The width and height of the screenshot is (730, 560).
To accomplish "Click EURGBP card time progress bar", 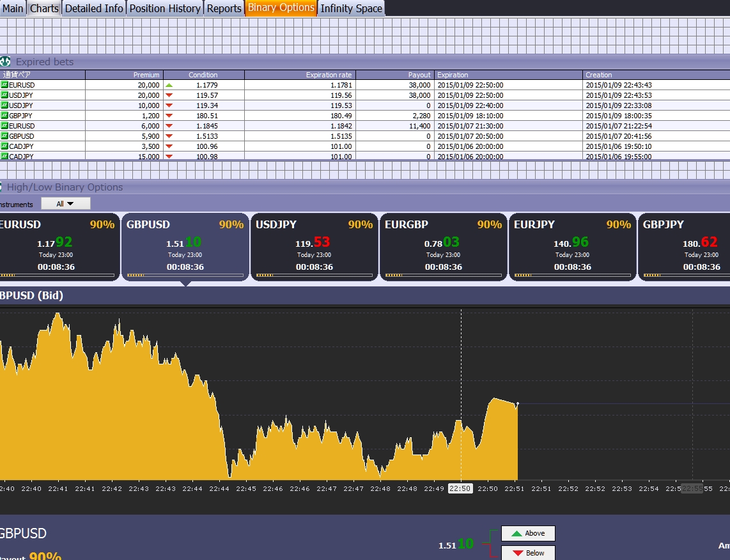I will pyautogui.click(x=443, y=275).
